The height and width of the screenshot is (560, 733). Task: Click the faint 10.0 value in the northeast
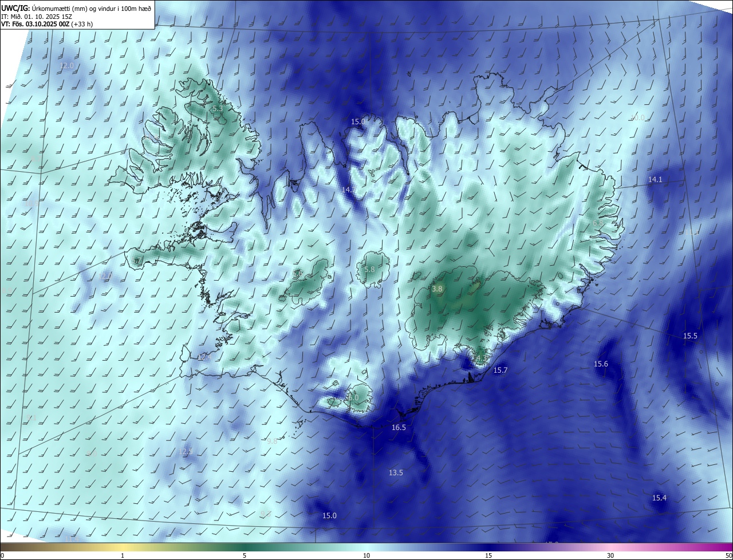click(637, 117)
